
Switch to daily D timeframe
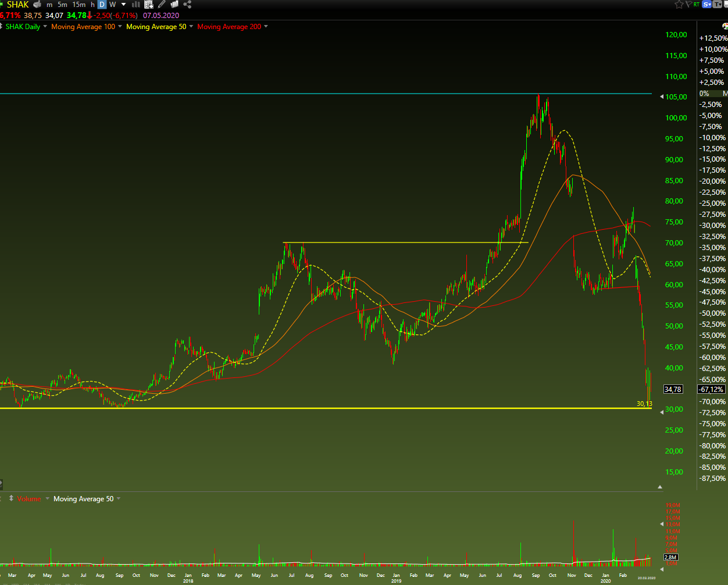102,5
